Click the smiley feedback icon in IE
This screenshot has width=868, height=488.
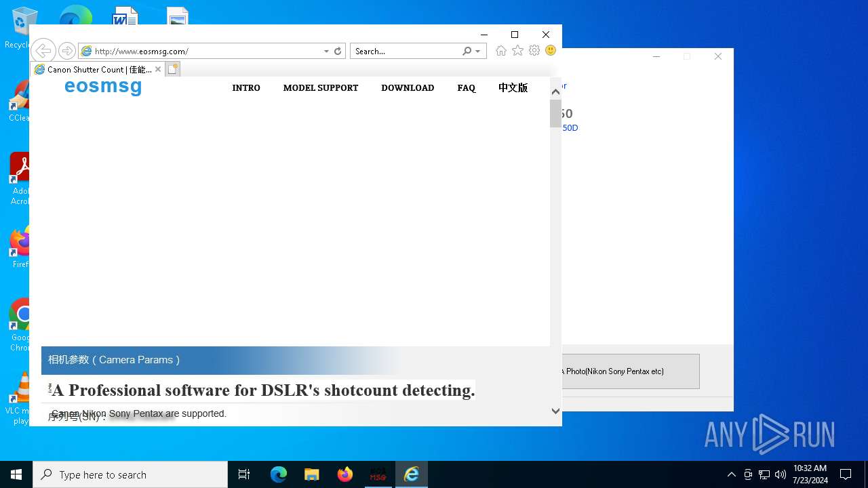[551, 51]
